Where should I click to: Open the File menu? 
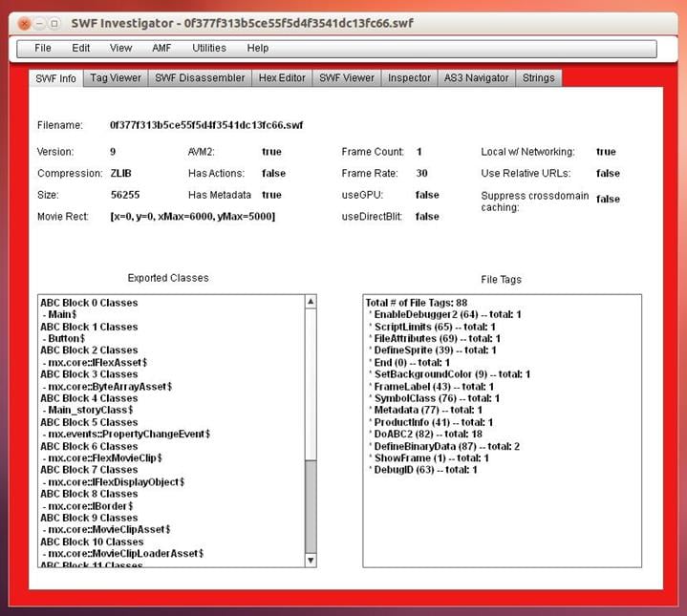(x=43, y=48)
